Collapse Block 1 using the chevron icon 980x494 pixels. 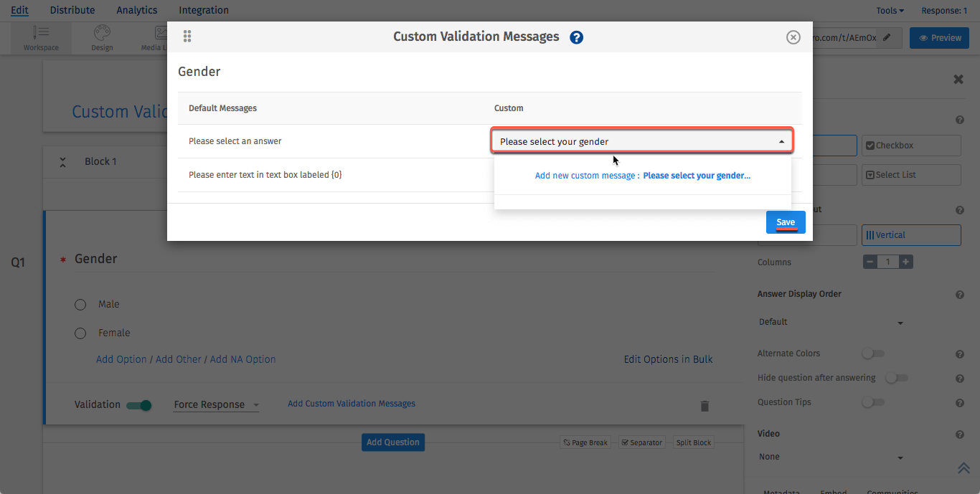point(63,162)
